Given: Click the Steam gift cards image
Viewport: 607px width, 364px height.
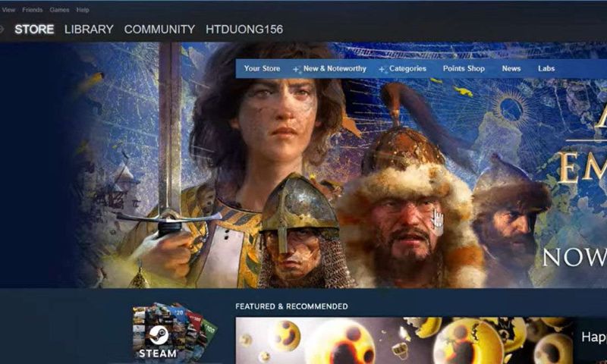Looking at the screenshot, I should coord(174,332).
